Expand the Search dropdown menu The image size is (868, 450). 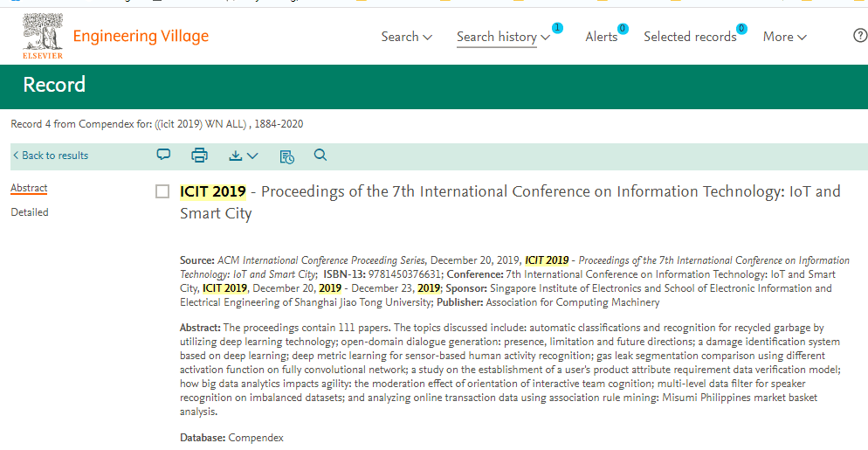[406, 37]
